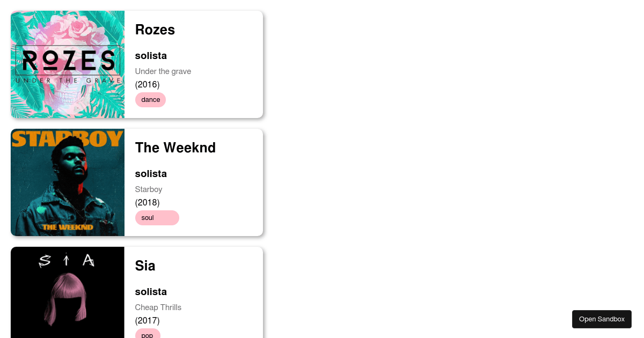Click the SIA logo text on cover
This screenshot has height=338, width=644.
click(67, 261)
